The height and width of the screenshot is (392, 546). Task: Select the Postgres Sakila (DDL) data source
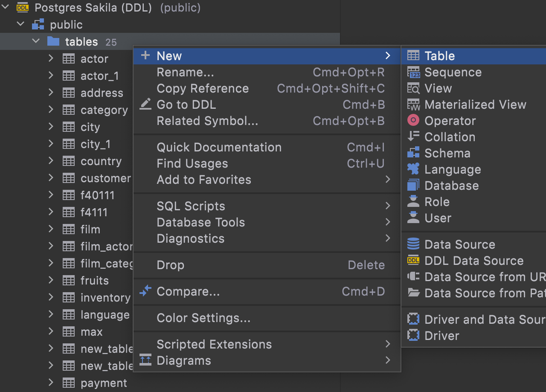point(93,8)
